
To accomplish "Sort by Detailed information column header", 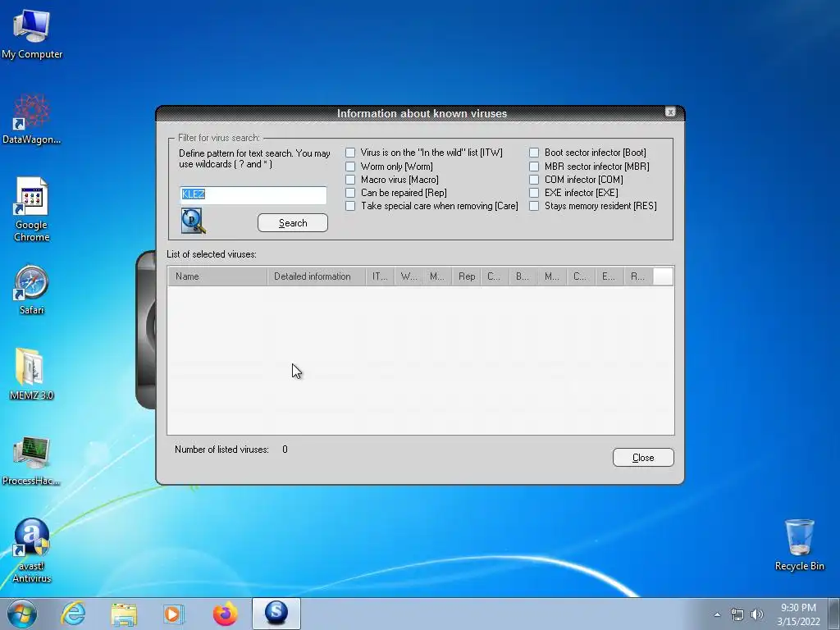I will [317, 276].
